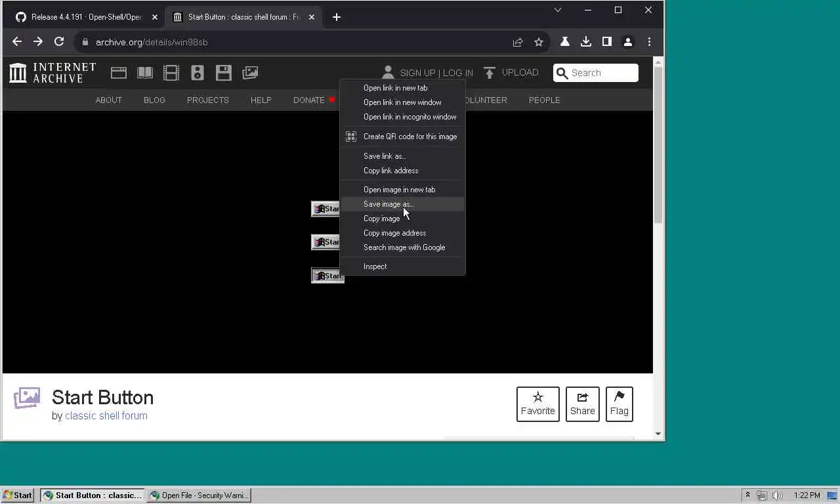Open the PEOPLE navigation link

[545, 100]
